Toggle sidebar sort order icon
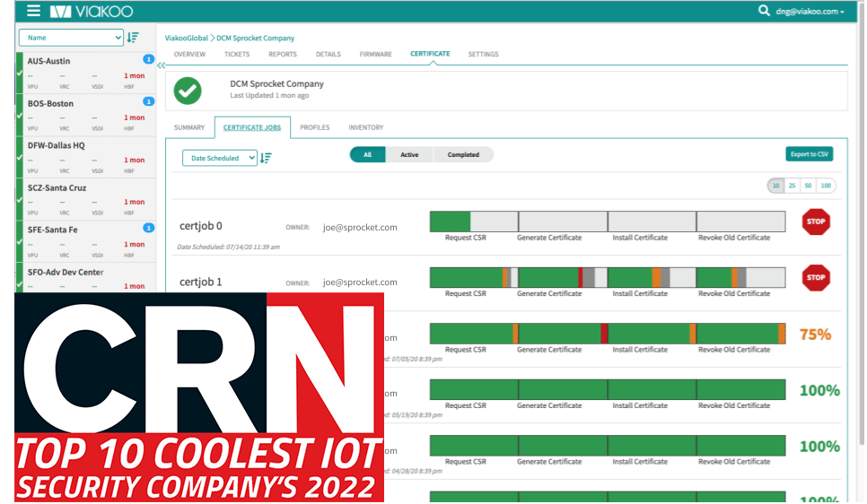Image resolution: width=867 pixels, height=504 pixels. pyautogui.click(x=133, y=38)
